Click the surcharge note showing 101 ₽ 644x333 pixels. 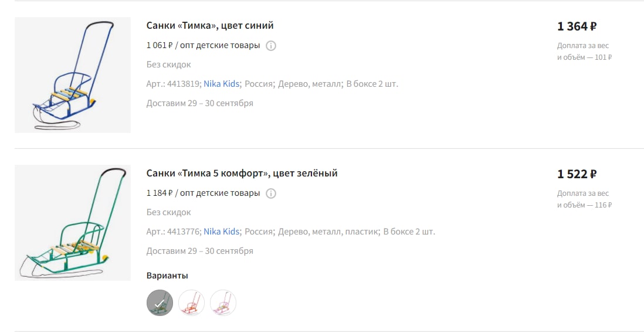point(584,52)
